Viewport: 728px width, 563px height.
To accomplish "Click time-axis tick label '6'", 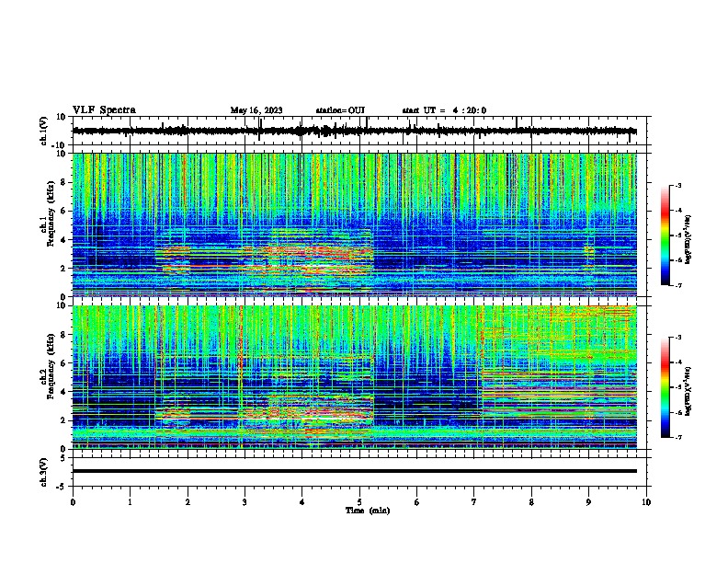I will point(417,502).
